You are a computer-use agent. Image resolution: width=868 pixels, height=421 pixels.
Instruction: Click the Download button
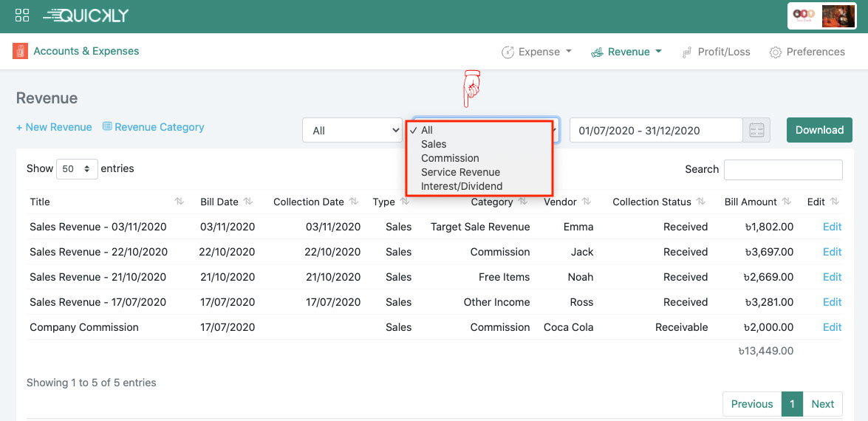point(819,130)
